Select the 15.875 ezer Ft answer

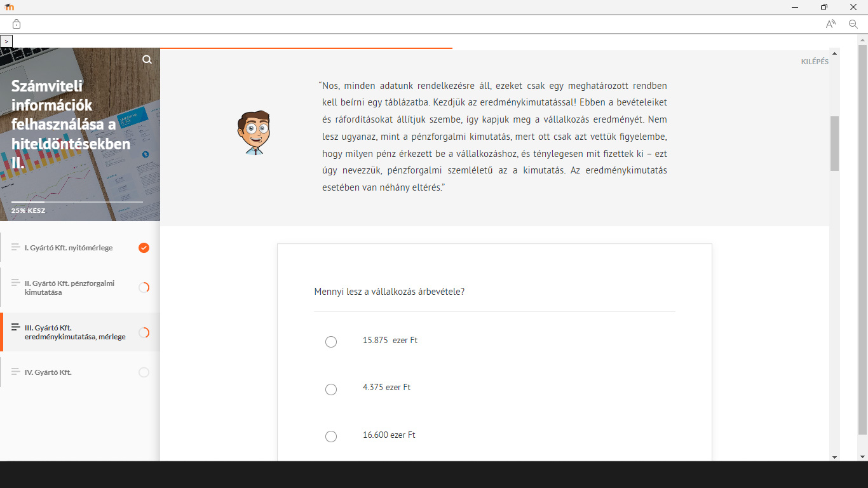point(331,342)
